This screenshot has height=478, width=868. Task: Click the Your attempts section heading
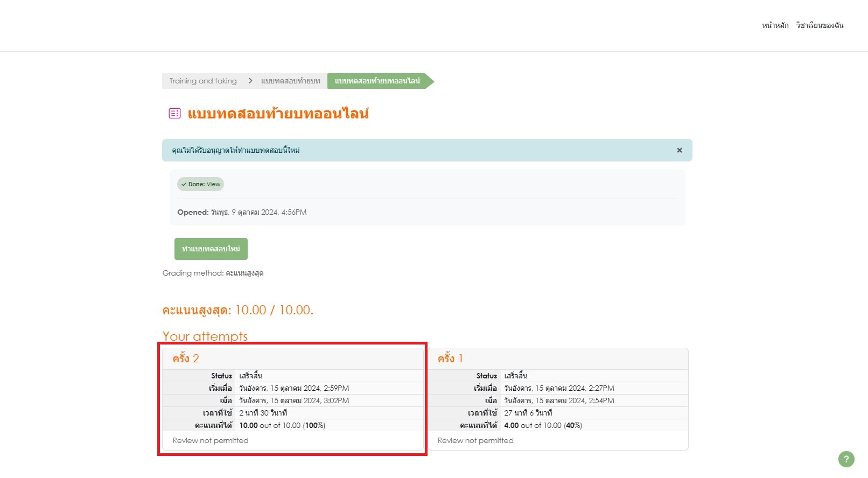click(x=205, y=336)
